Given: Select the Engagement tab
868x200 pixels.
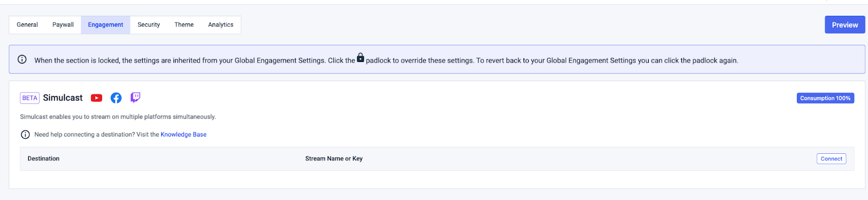Looking at the screenshot, I should [106, 25].
